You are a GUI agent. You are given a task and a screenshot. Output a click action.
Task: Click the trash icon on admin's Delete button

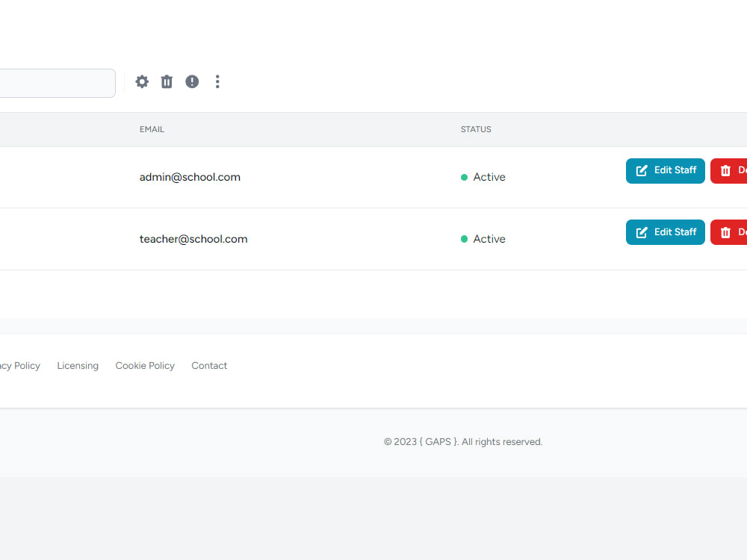pos(725,170)
